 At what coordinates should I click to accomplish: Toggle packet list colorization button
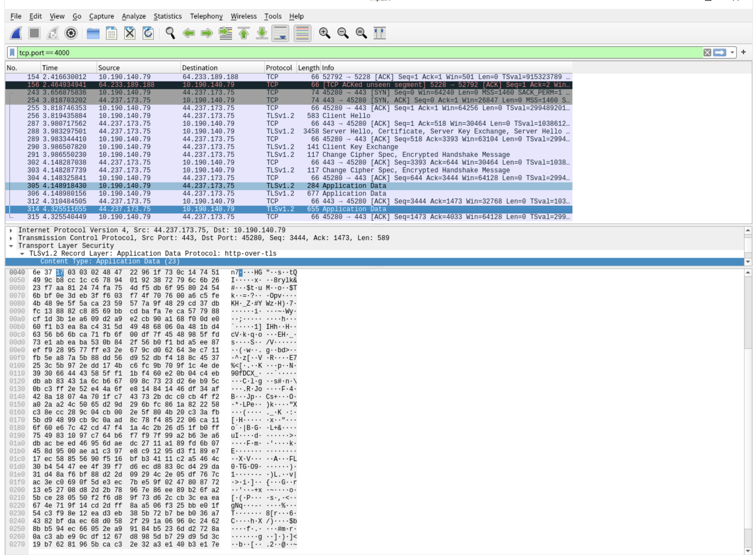pyautogui.click(x=302, y=33)
